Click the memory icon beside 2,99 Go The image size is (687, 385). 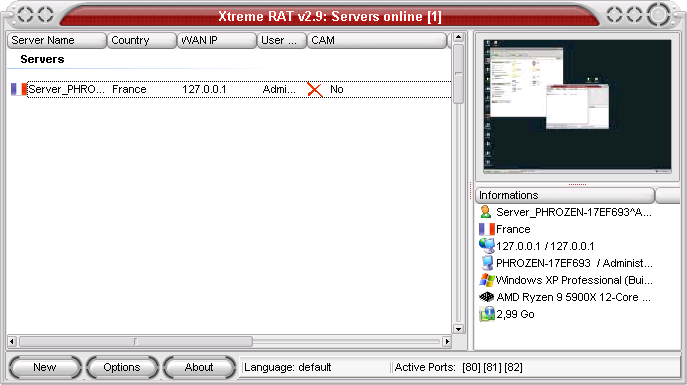[486, 314]
